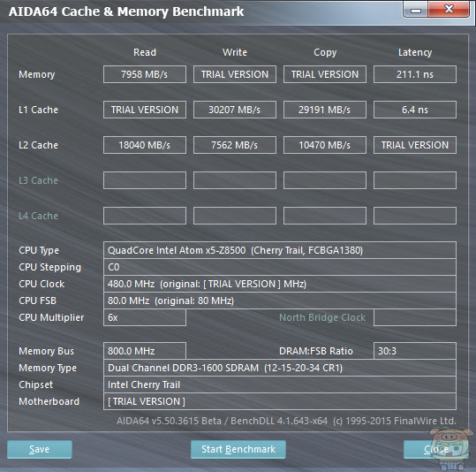This screenshot has width=476, height=472.
Task: Select L2 Cache Read 18040 MB/s
Action: point(145,145)
